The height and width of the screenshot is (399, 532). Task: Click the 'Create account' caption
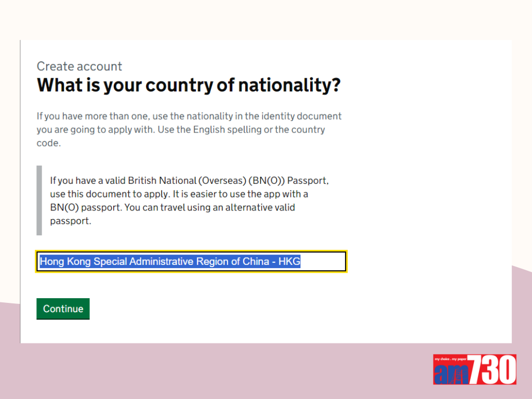(79, 66)
